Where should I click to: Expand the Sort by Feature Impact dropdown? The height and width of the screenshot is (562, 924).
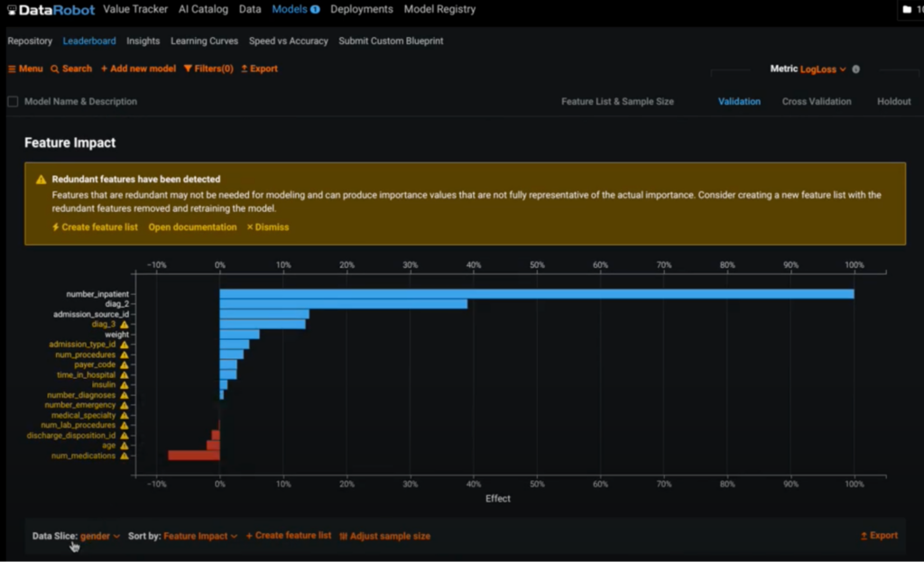199,536
